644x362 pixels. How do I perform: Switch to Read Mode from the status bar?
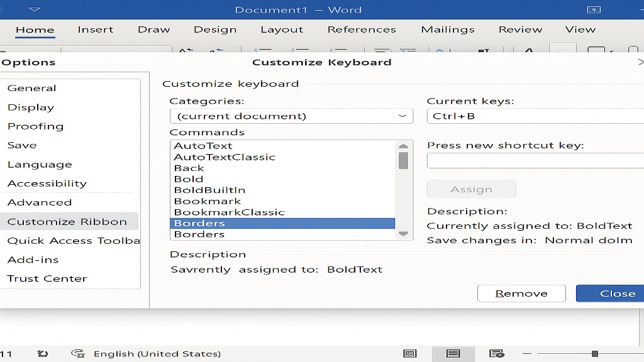[x=410, y=353]
